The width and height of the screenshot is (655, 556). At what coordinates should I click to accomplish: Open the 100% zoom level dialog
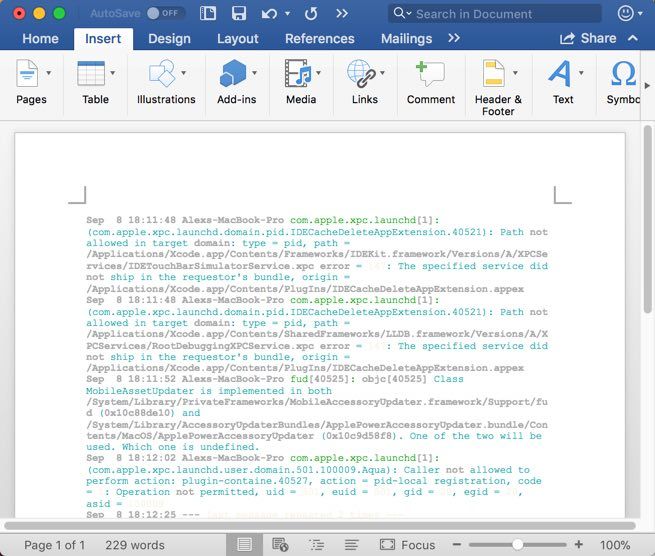tap(615, 545)
